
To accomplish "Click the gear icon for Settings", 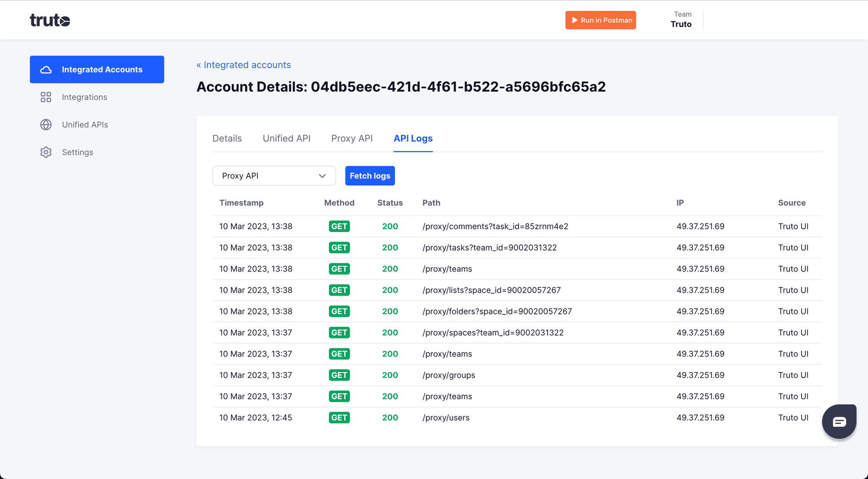I will (x=46, y=152).
